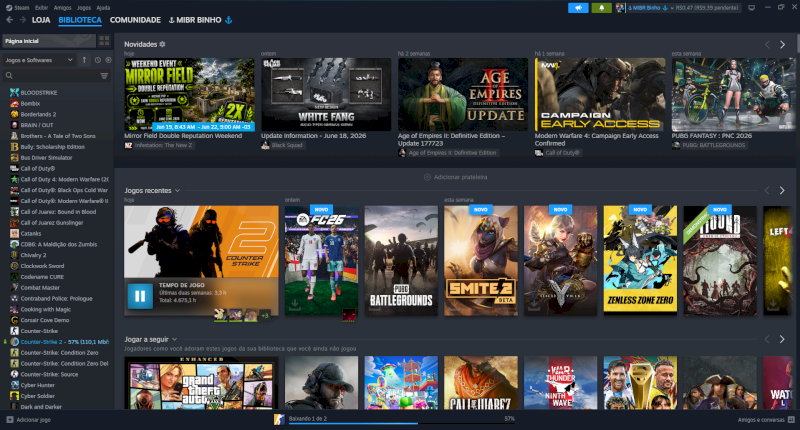Open the announcements megaphone button
Screen dimensions: 800x430
[x=578, y=8]
